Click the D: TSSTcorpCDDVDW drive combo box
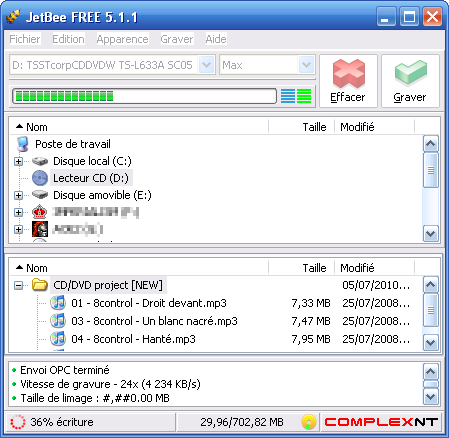449x438 pixels. pos(112,65)
